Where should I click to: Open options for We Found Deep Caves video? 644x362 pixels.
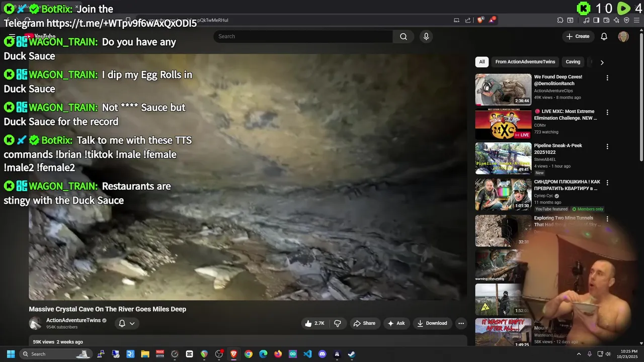tap(607, 78)
